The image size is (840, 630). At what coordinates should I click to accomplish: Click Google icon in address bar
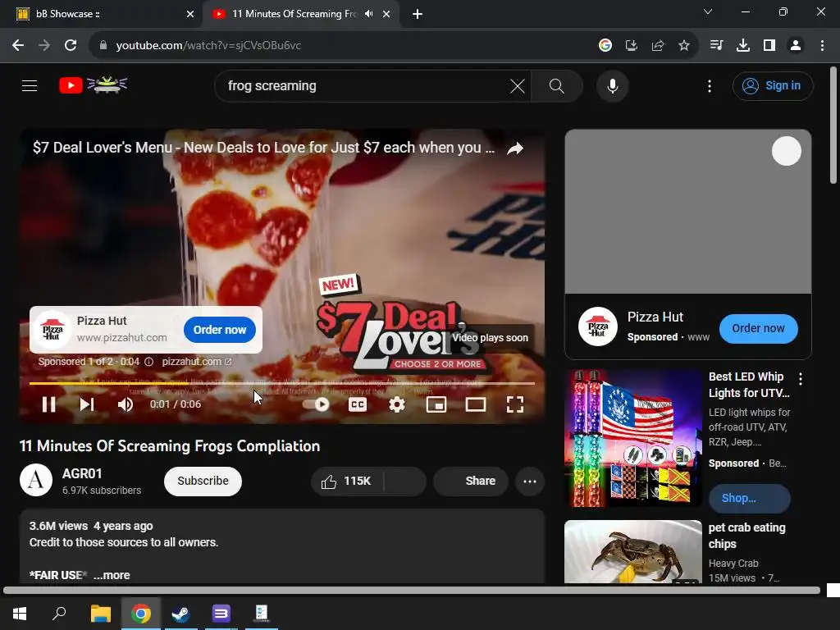pos(605,46)
